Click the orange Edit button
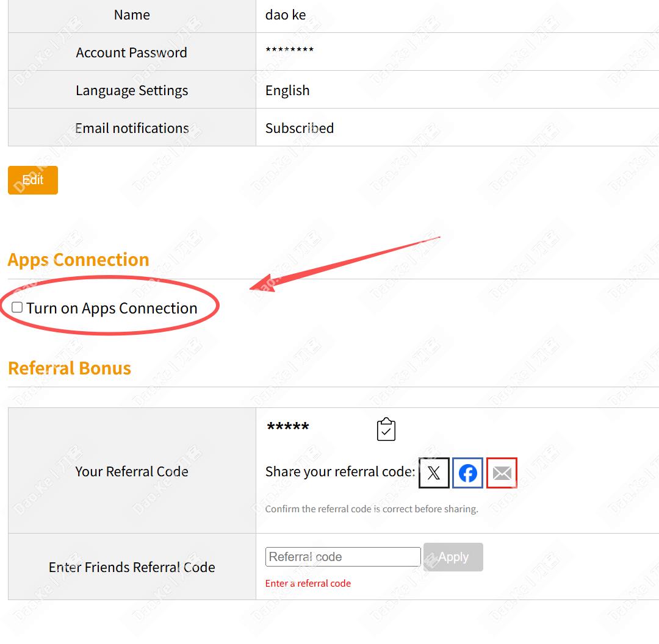This screenshot has width=659, height=644. [33, 180]
